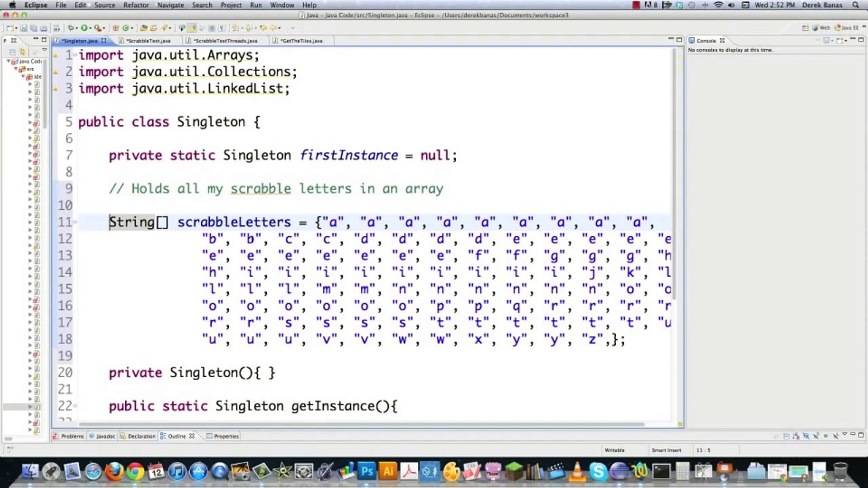Click the Open Perspective icon
Viewport: 868px width, 488px height.
tap(805, 28)
